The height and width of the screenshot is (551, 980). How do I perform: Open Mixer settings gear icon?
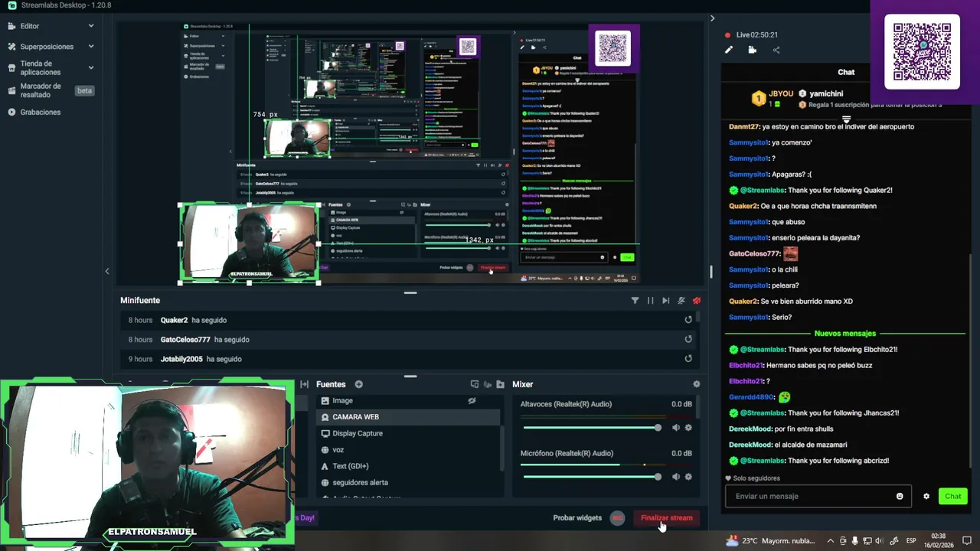pos(696,384)
